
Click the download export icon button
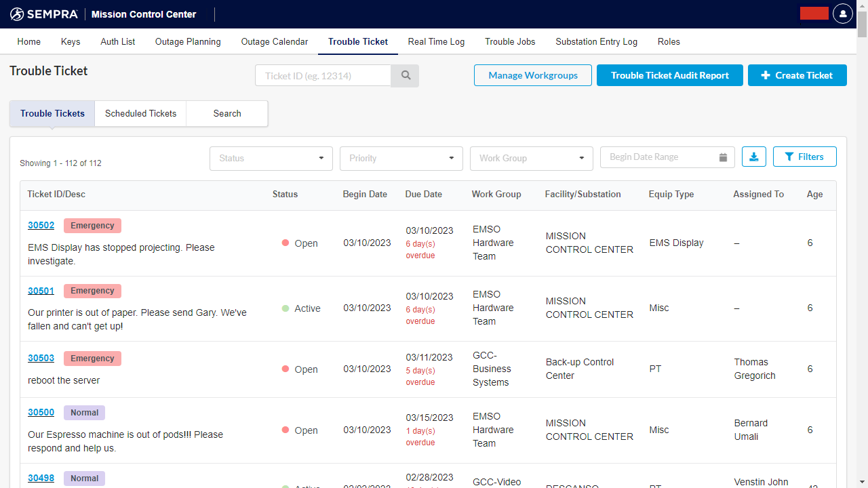click(754, 157)
